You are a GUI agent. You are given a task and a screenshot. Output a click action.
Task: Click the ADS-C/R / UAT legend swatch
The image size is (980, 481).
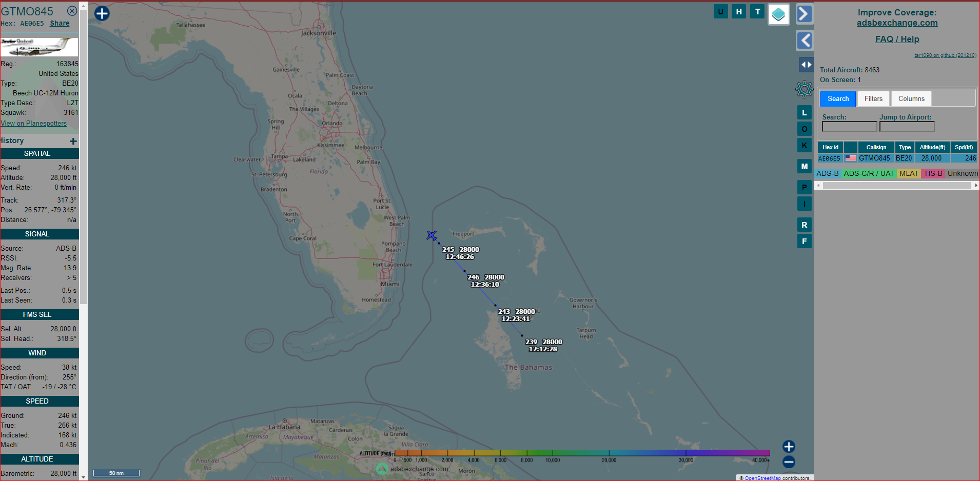click(x=869, y=173)
